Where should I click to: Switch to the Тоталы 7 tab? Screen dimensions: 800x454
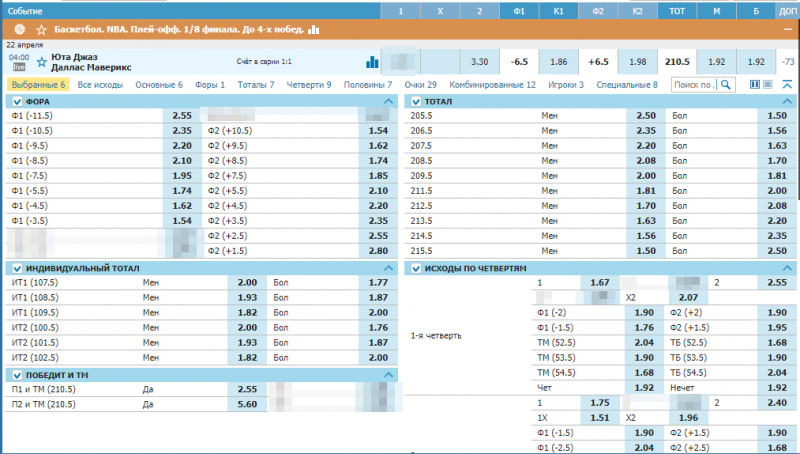coord(256,85)
